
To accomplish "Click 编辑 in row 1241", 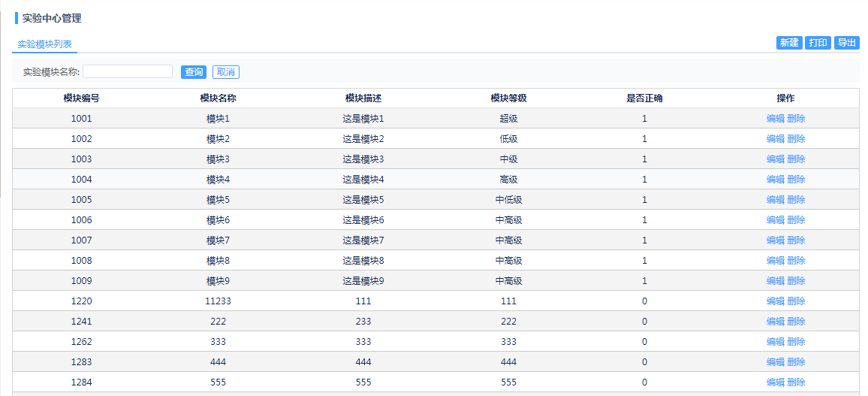I will click(x=775, y=321).
